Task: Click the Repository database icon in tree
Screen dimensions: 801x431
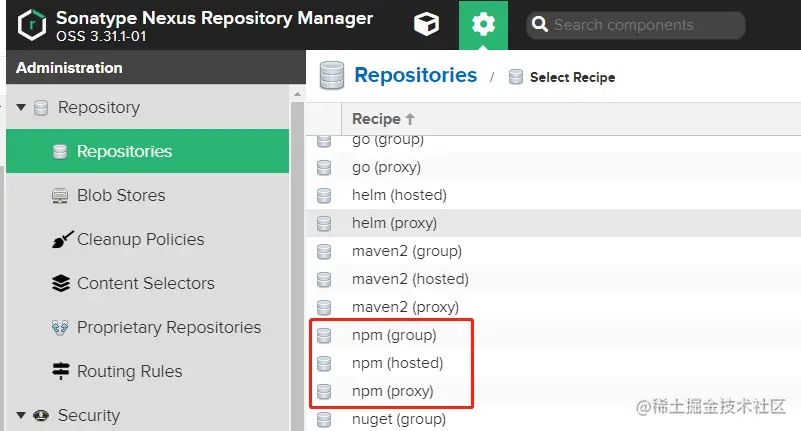Action: tap(41, 108)
